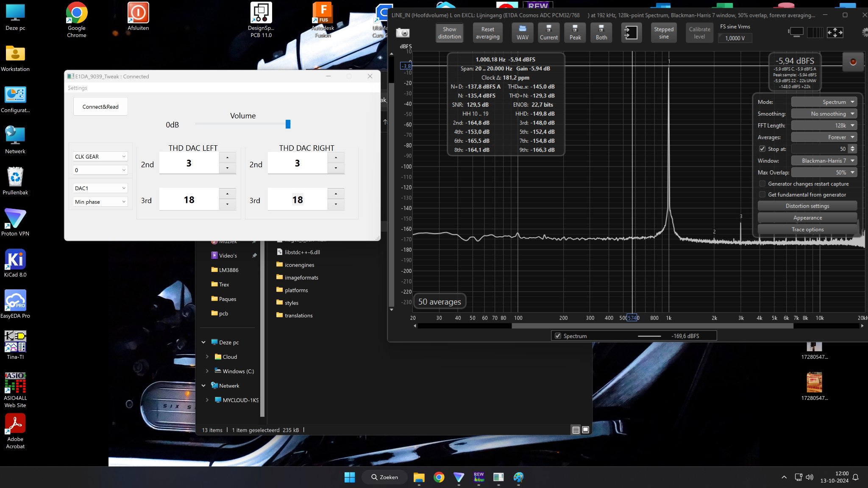Save Current spectrum in REW

tap(548, 33)
